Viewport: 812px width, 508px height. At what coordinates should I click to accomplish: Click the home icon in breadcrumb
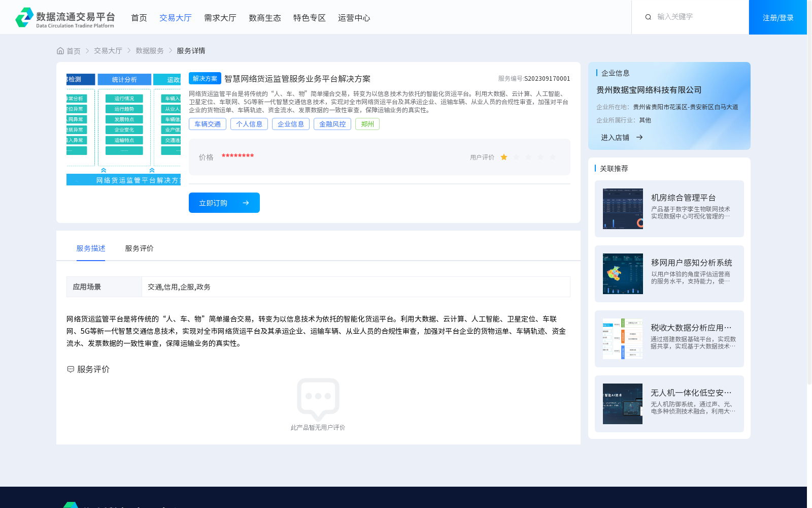point(60,51)
